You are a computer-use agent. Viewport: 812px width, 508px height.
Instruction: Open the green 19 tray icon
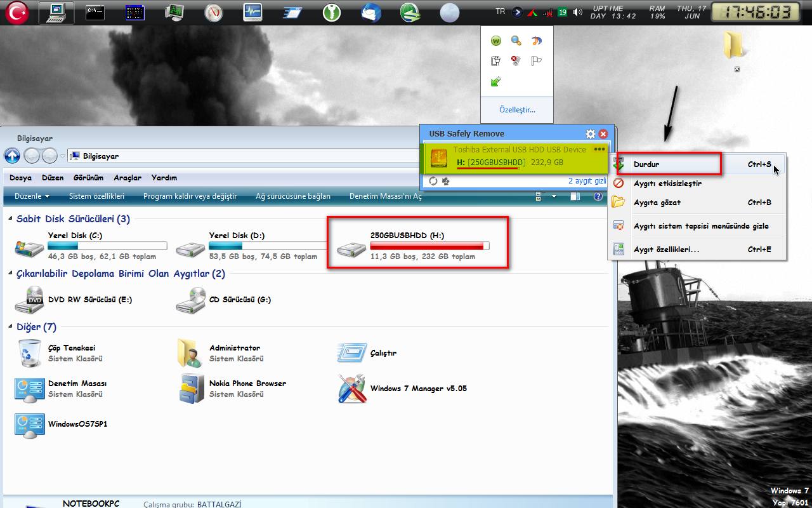click(x=563, y=12)
